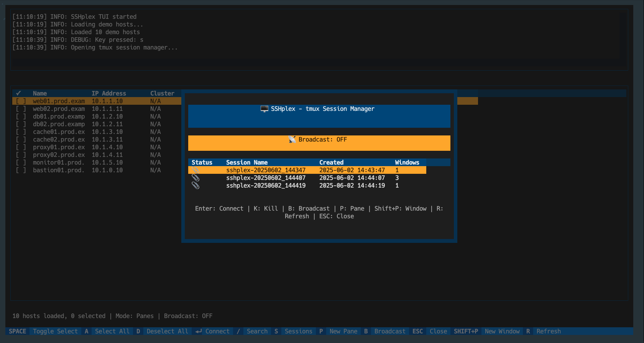Click log line Opening tmux session manager
Image resolution: width=644 pixels, height=343 pixels.
point(95,48)
